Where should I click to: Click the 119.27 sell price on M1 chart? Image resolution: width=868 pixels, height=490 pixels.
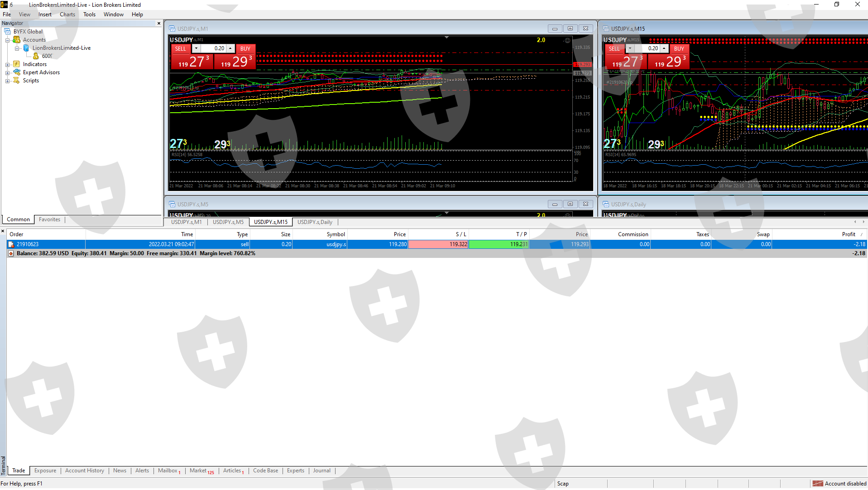point(192,62)
